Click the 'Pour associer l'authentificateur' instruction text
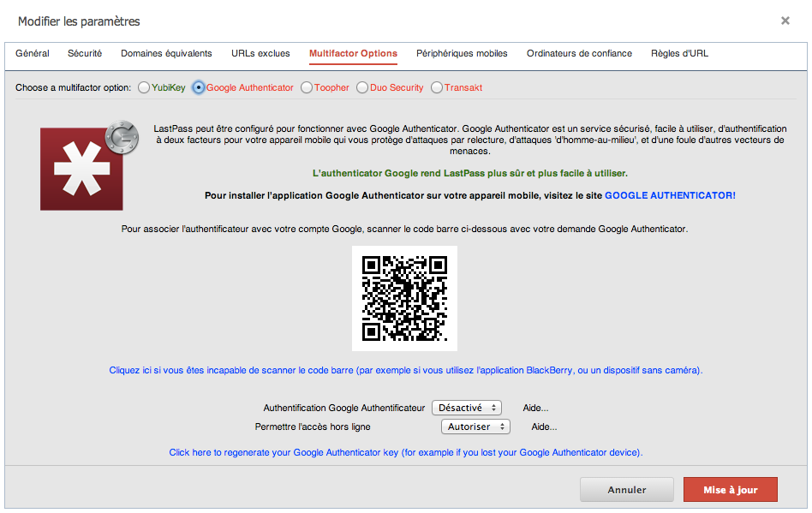812x513 pixels. point(404,229)
